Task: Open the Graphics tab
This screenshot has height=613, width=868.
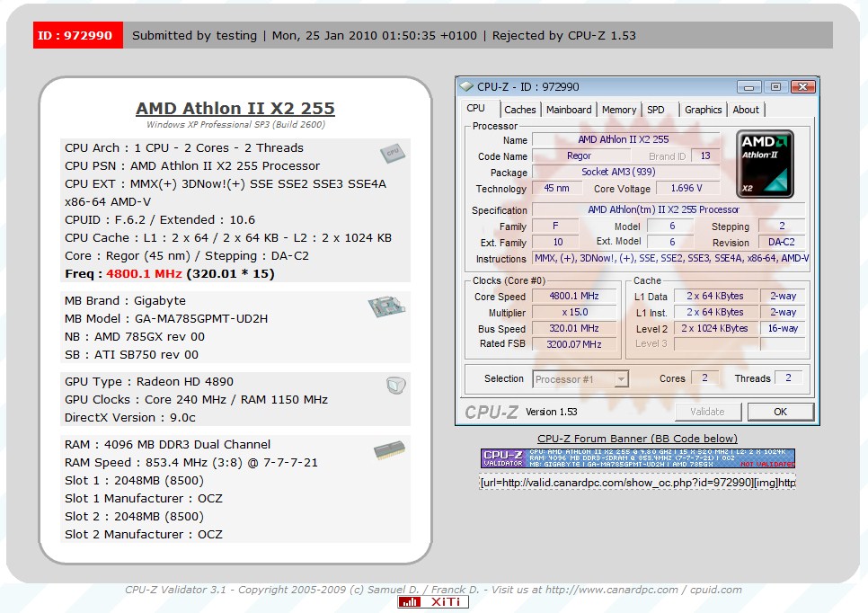Action: (703, 110)
